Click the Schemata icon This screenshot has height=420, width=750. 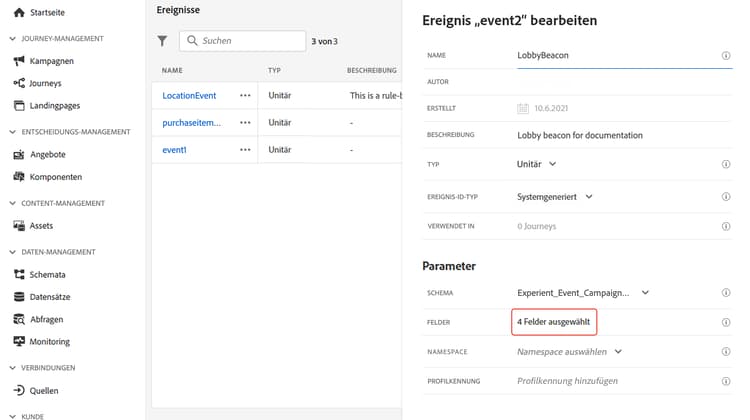coord(19,274)
